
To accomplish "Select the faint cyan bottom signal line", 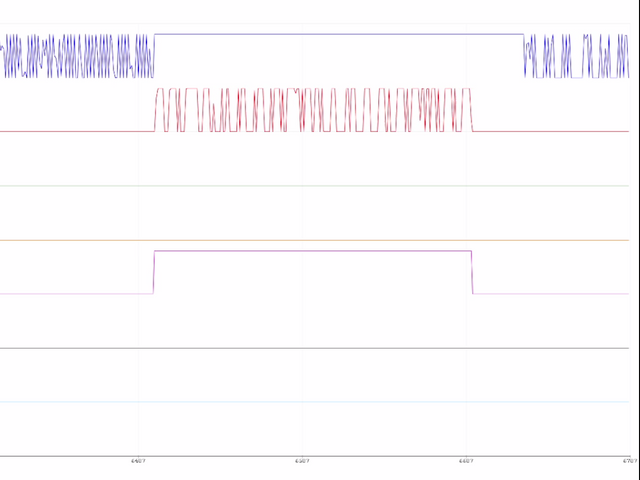I will pyautogui.click(x=320, y=402).
